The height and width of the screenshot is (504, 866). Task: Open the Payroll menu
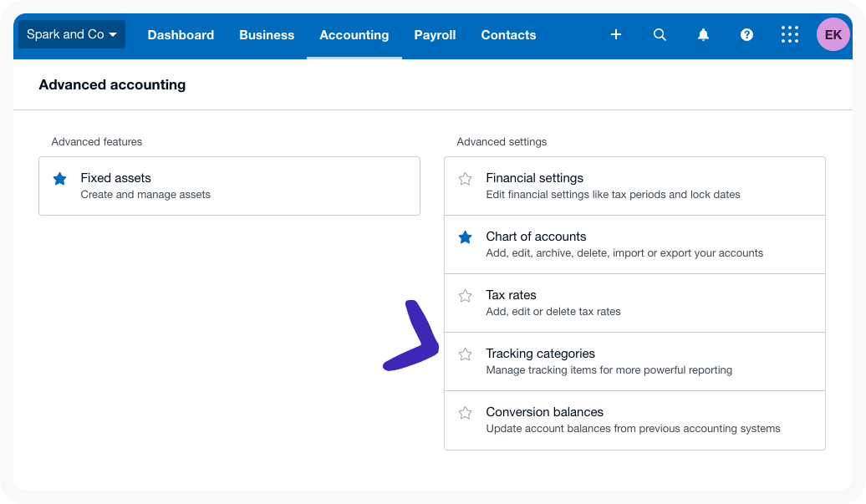point(435,35)
